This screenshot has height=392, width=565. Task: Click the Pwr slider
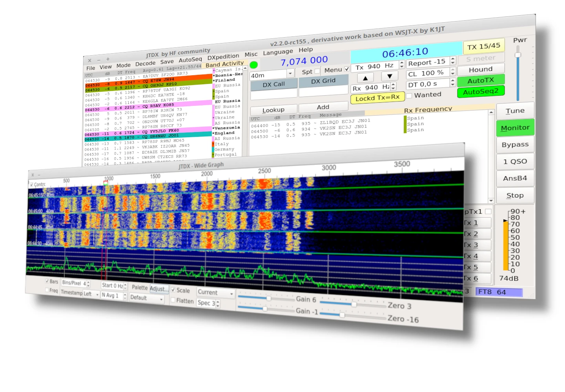[x=518, y=55]
